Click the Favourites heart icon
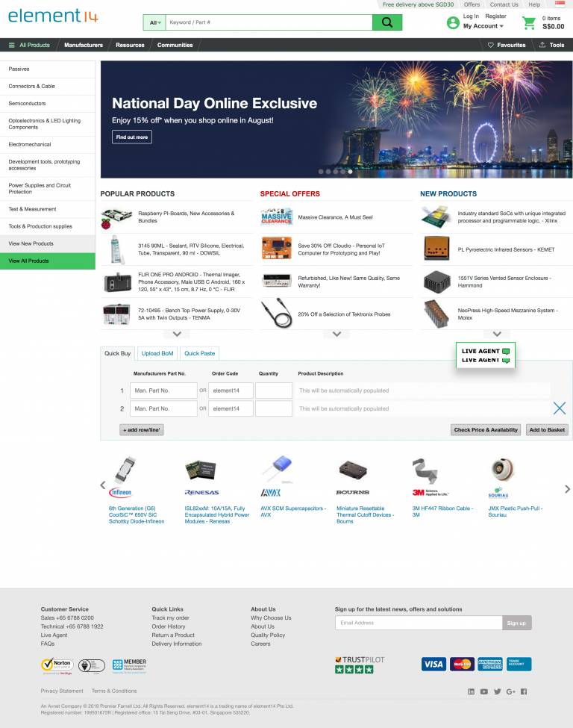The height and width of the screenshot is (728, 573). point(490,45)
